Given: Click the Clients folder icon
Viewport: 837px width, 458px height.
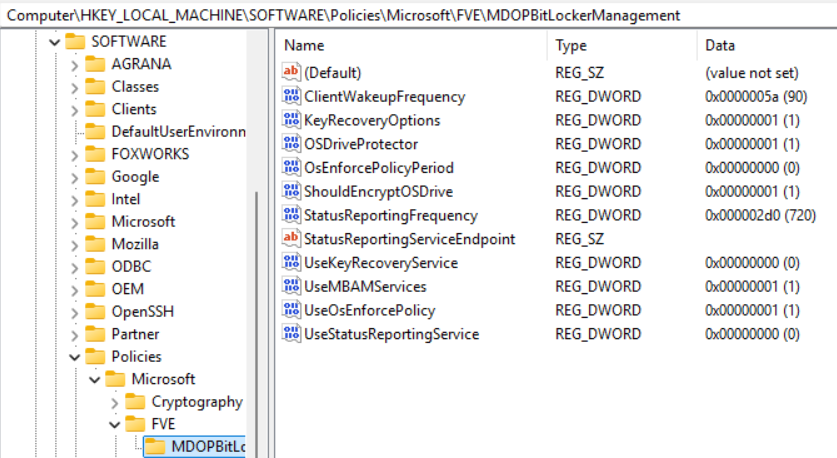Looking at the screenshot, I should point(96,109).
